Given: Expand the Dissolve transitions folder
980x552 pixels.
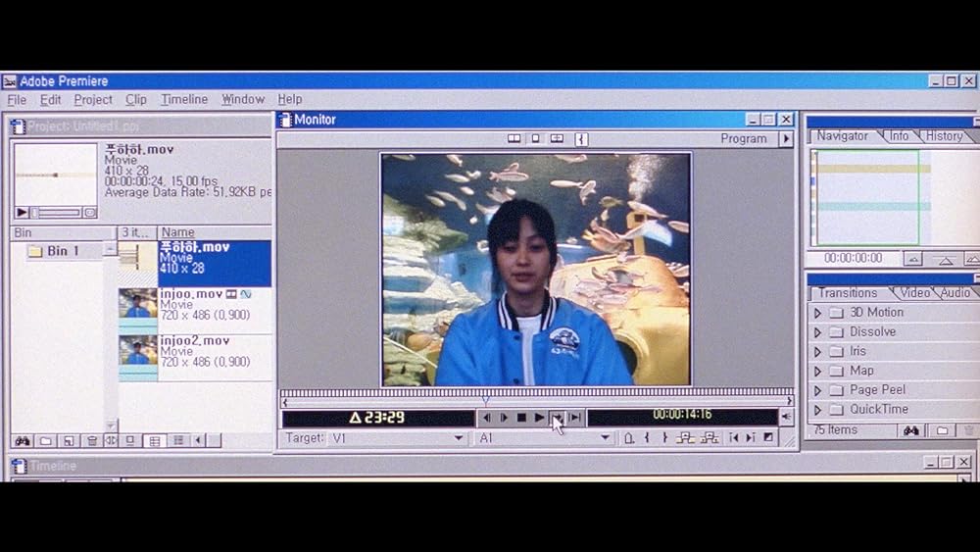Looking at the screenshot, I should 817,332.
